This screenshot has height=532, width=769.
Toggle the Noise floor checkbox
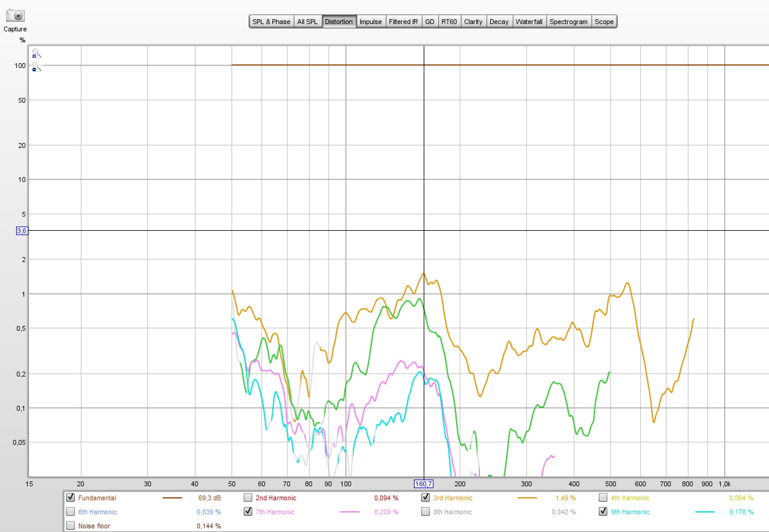(x=70, y=526)
